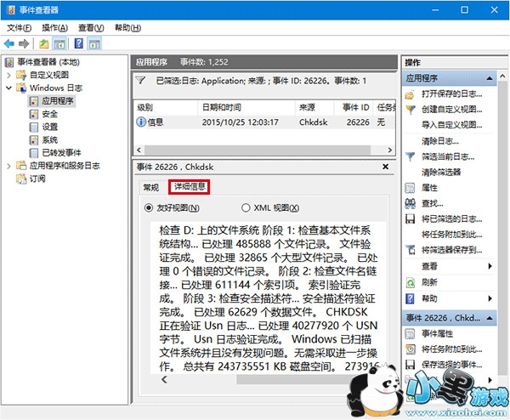This screenshot has height=420, width=510.
Task: Click the Forward arrow toolbar icon
Action: [24, 43]
